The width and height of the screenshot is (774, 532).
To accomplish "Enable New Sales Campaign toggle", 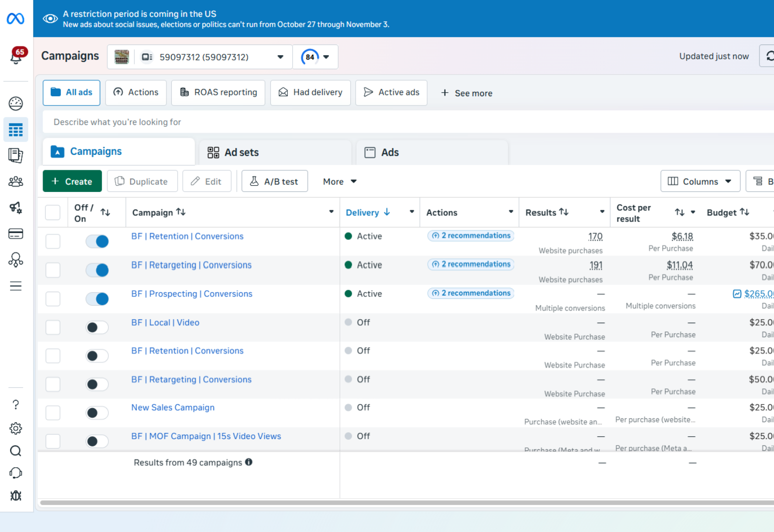I will coord(97,413).
